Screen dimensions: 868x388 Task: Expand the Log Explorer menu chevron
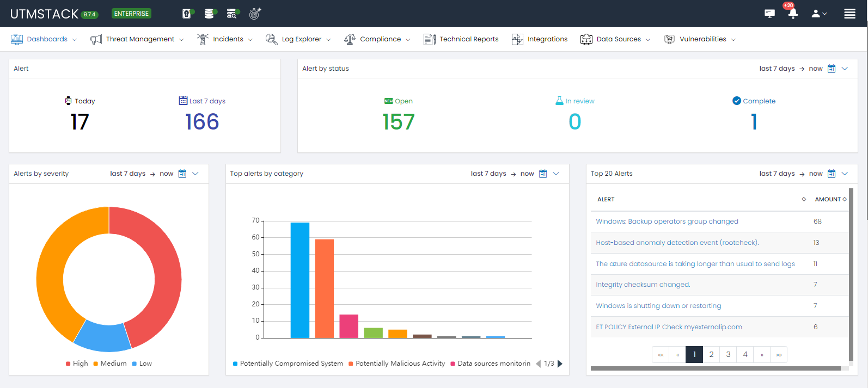[328, 40]
